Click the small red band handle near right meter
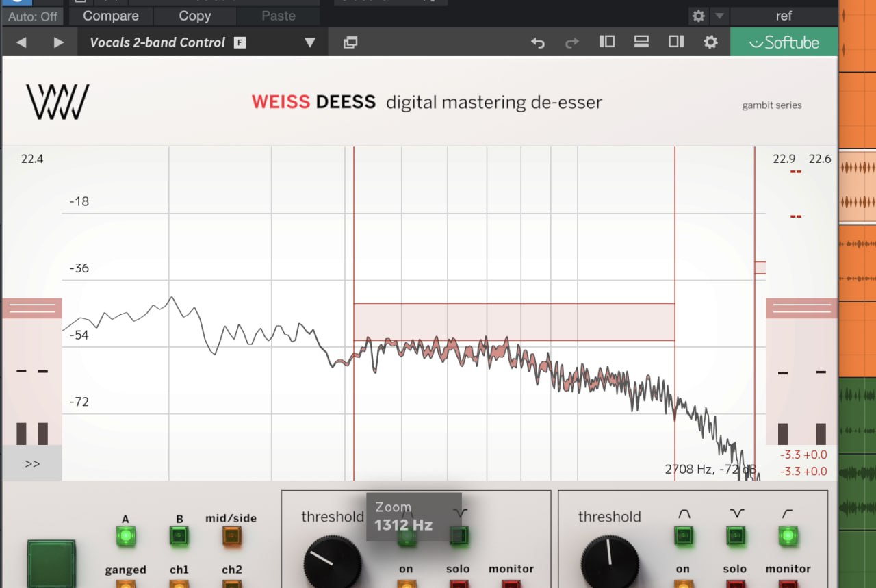 coord(760,267)
